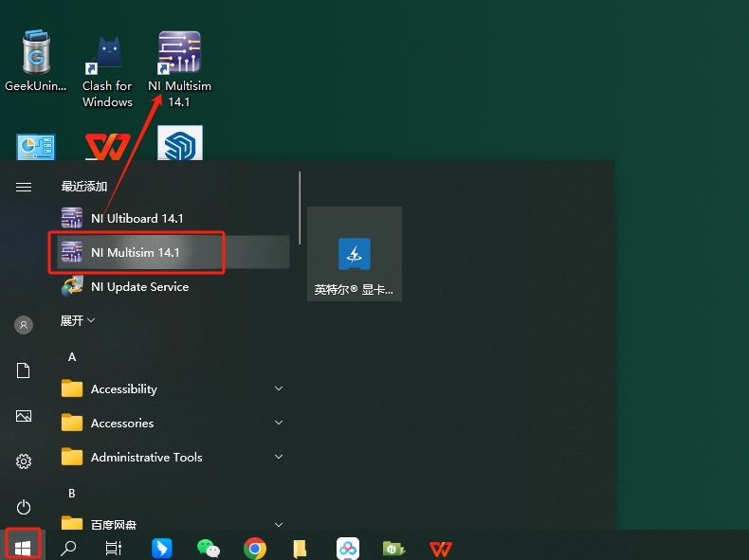The width and height of the screenshot is (749, 560).
Task: Open Task View on taskbar
Action: (113, 548)
